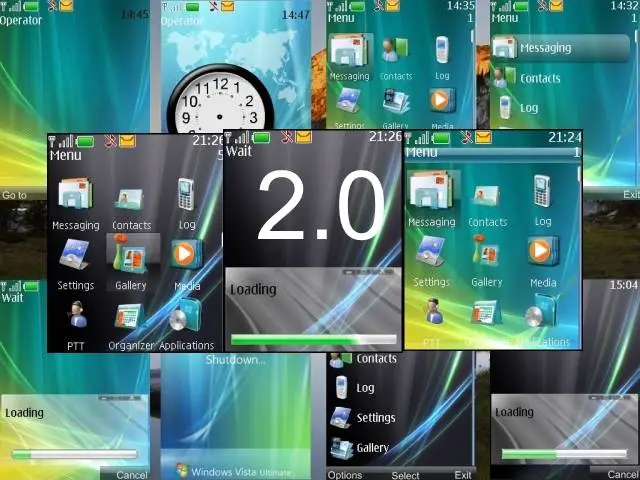The width and height of the screenshot is (640, 480).
Task: Click Menu title on dark 21:26 screen
Action: click(65, 155)
